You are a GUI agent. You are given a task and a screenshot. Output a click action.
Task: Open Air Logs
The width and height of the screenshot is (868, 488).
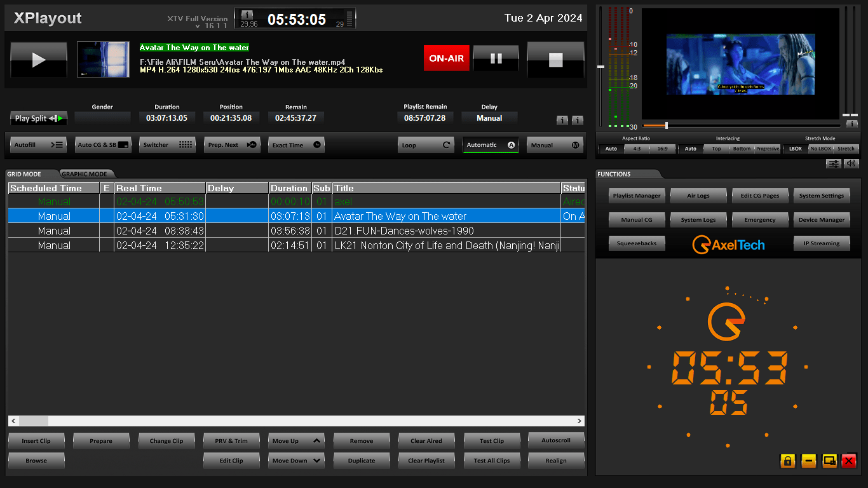[x=698, y=196]
